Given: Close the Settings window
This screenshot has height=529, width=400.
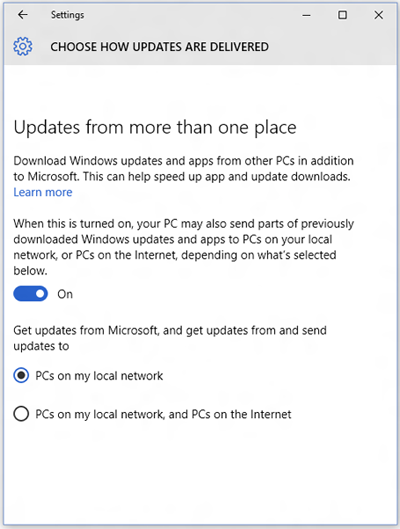Looking at the screenshot, I should coord(379,15).
